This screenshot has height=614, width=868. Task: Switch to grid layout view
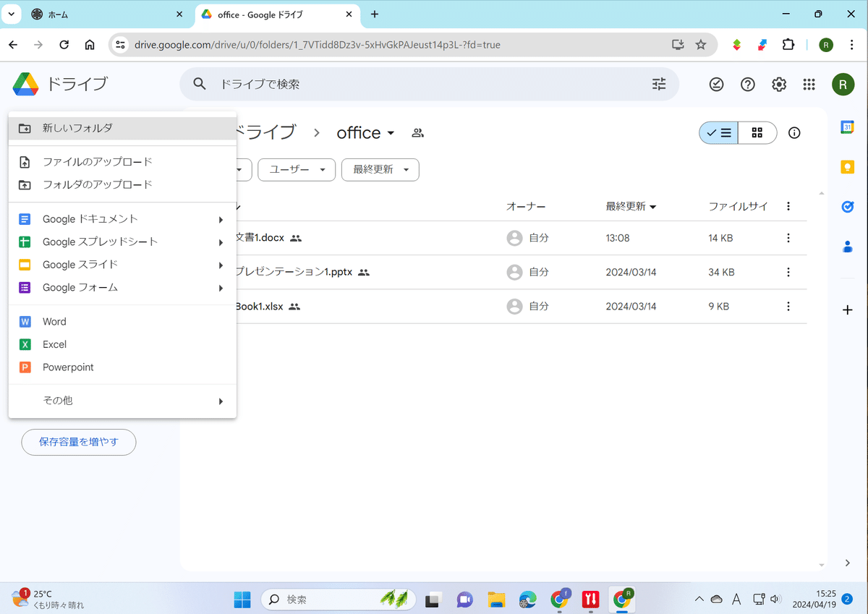pos(757,133)
